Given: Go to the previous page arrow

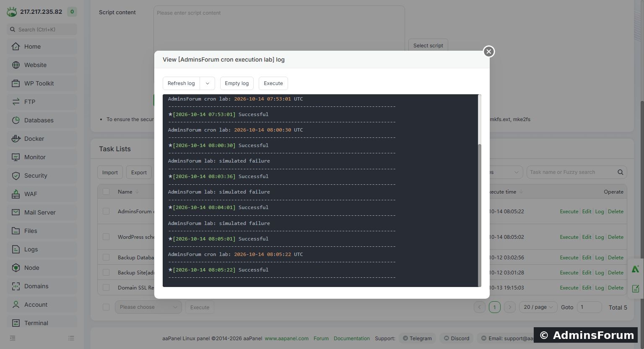Looking at the screenshot, I should [479, 307].
